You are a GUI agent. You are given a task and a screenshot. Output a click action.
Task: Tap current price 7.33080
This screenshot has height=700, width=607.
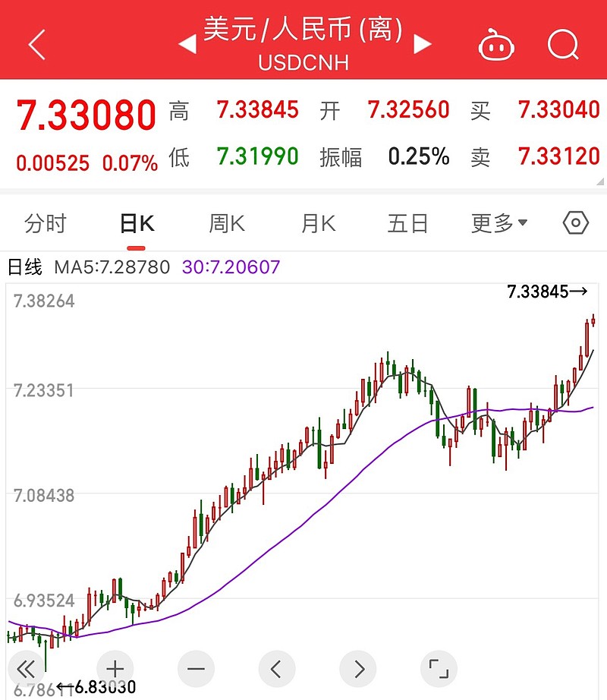coord(86,115)
